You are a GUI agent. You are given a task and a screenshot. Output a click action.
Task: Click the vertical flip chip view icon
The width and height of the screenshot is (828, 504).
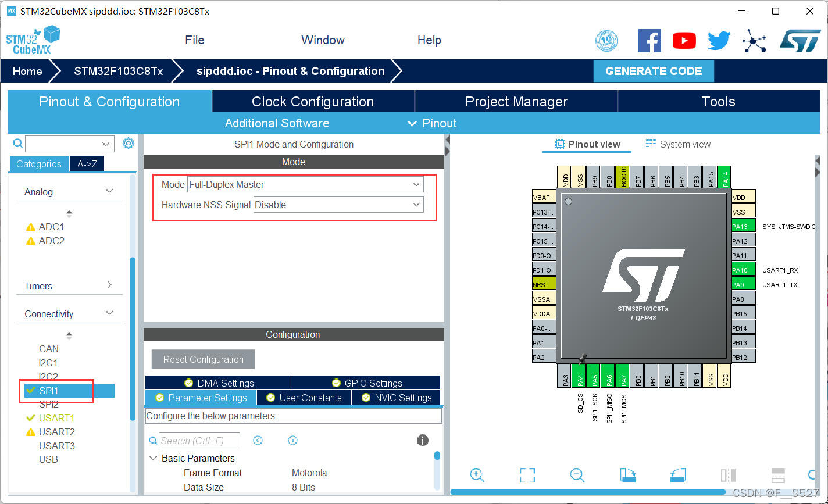click(729, 475)
